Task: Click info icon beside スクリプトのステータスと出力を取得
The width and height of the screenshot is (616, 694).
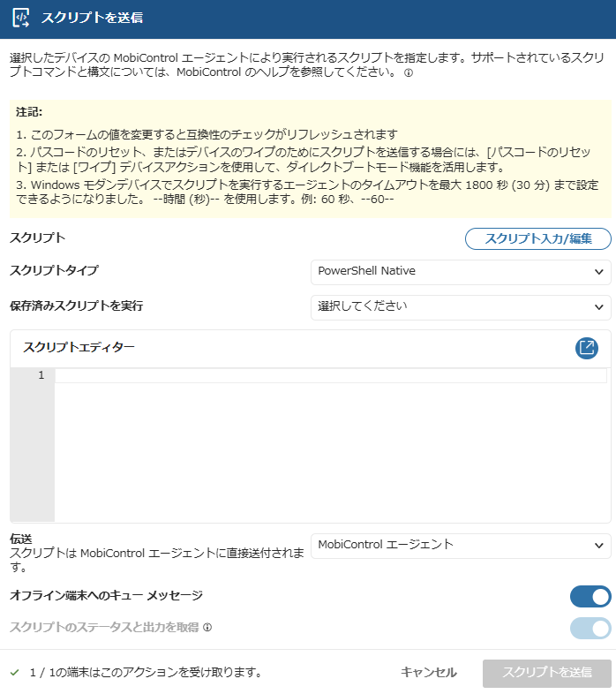Action: (x=207, y=627)
